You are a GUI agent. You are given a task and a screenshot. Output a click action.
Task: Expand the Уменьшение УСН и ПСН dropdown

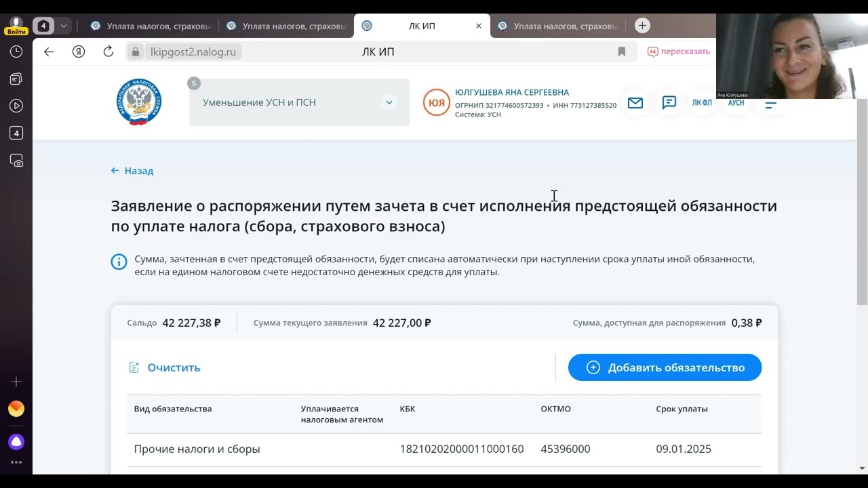pos(389,102)
